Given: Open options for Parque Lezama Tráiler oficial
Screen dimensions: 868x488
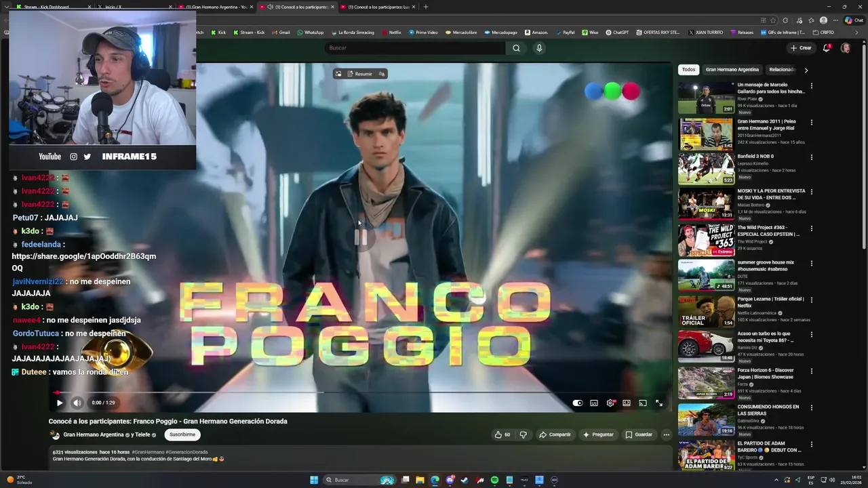Looking at the screenshot, I should click(812, 300).
